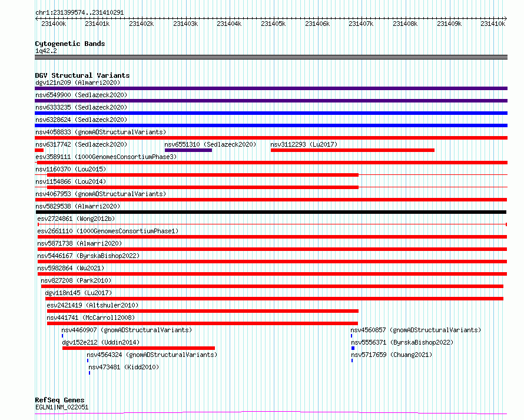The height and width of the screenshot is (420, 524).
Task: Click the 231407k ruler tick label
Action: tap(361, 24)
